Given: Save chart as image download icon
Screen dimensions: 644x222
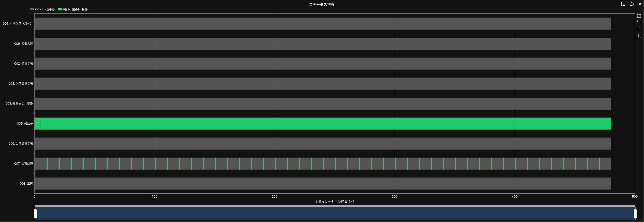Looking at the screenshot, I should [x=639, y=36].
